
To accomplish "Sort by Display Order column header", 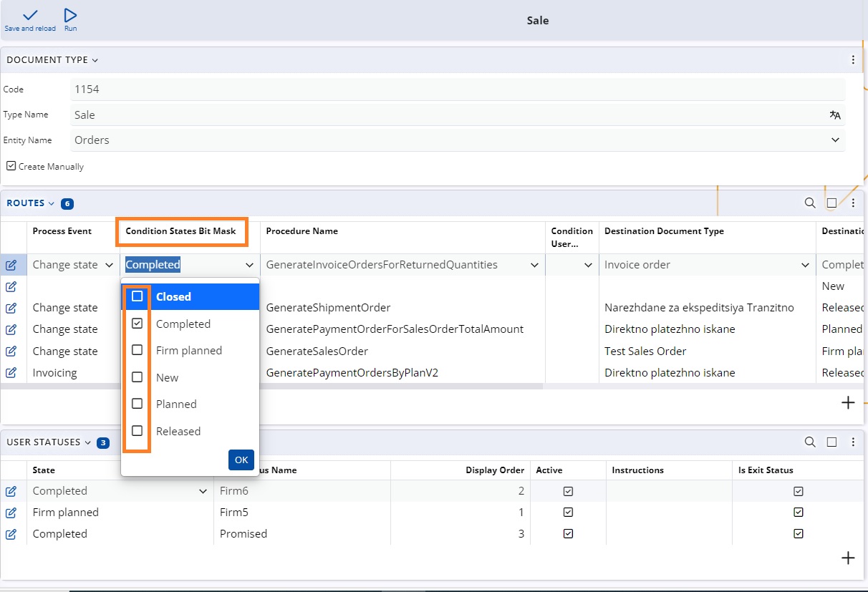I will coord(495,470).
